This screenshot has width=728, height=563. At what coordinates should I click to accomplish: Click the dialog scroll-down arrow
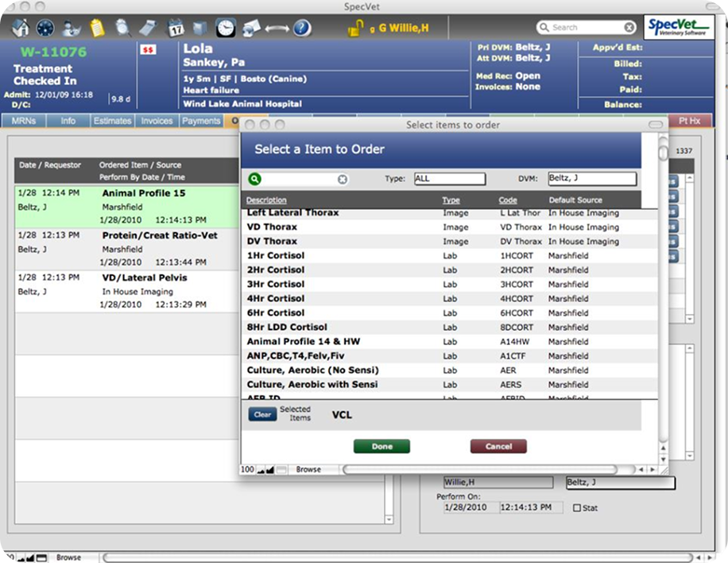point(663,460)
